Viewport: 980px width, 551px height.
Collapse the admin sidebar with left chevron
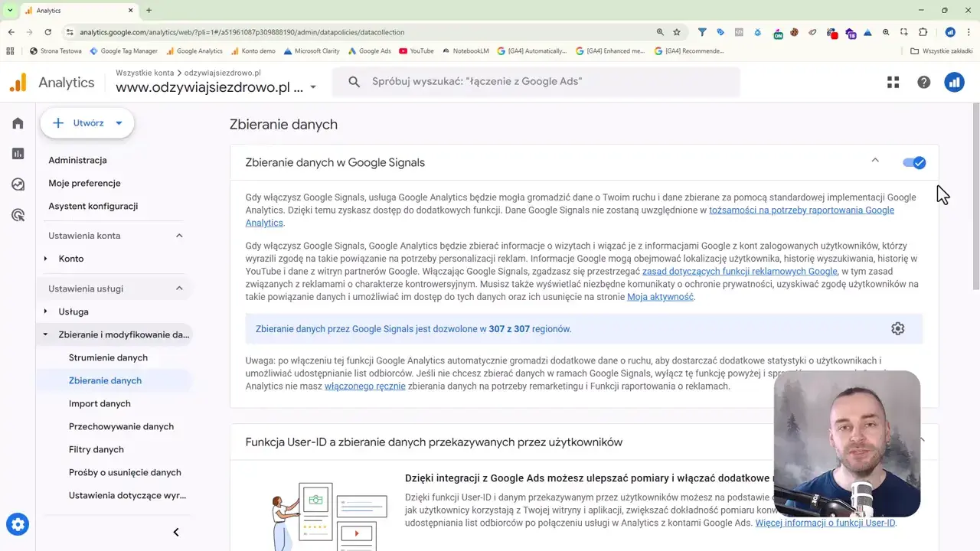(176, 532)
